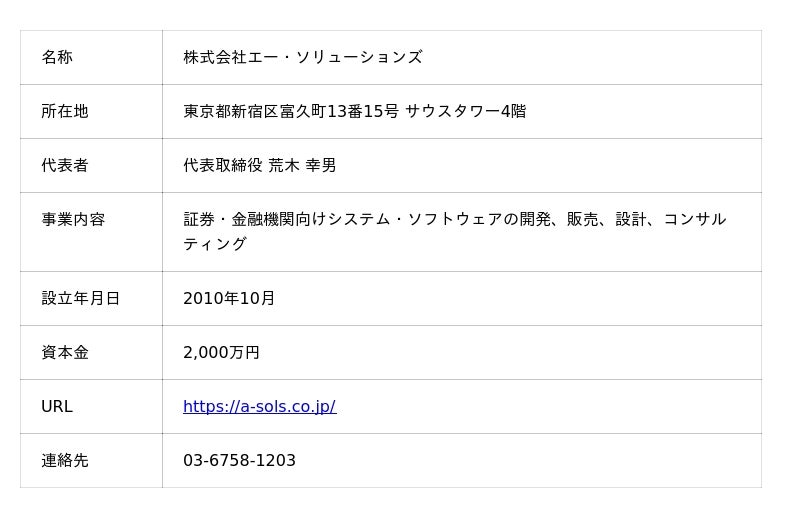
Task: Click the phone number 03-6758-1203
Action: [x=239, y=461]
